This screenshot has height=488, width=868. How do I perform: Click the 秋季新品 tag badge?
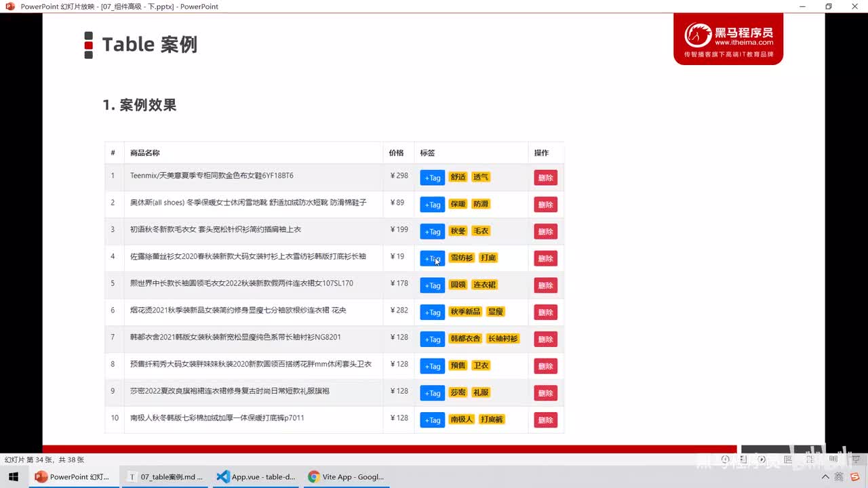pyautogui.click(x=465, y=312)
